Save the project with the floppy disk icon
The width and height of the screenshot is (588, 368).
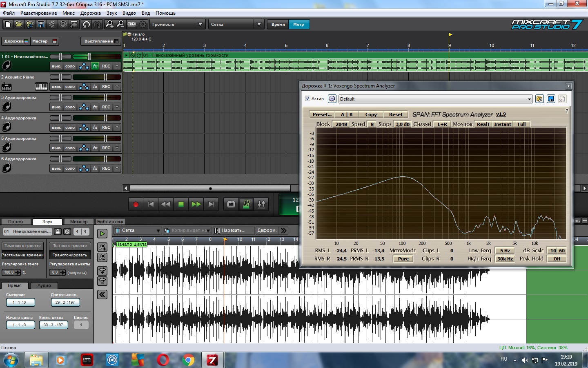(41, 25)
